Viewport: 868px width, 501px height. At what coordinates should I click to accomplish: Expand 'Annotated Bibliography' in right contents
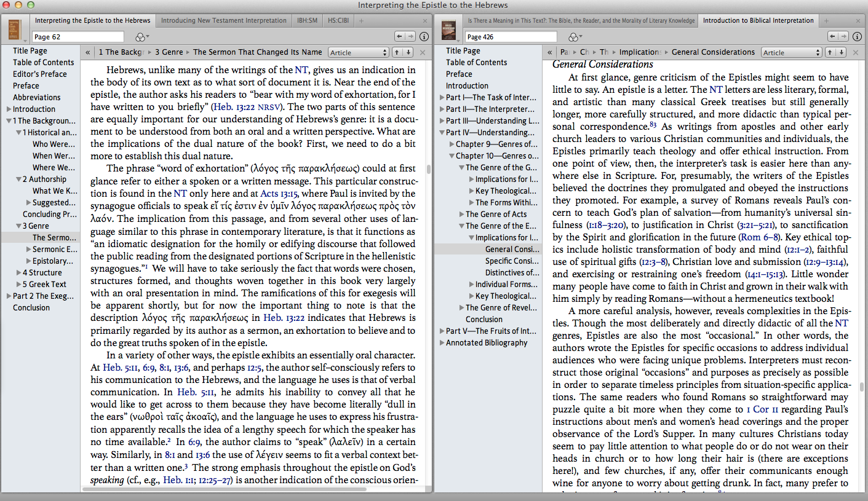tap(442, 343)
